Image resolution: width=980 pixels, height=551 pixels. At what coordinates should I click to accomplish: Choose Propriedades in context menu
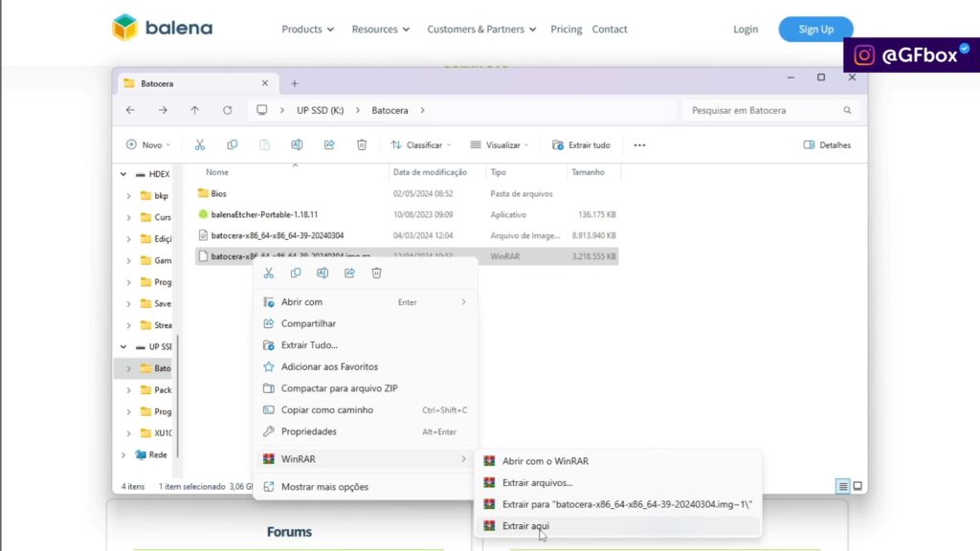[x=365, y=431]
